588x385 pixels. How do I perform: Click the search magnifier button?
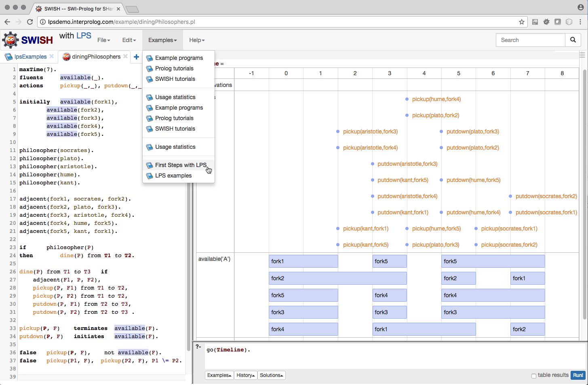pyautogui.click(x=573, y=40)
